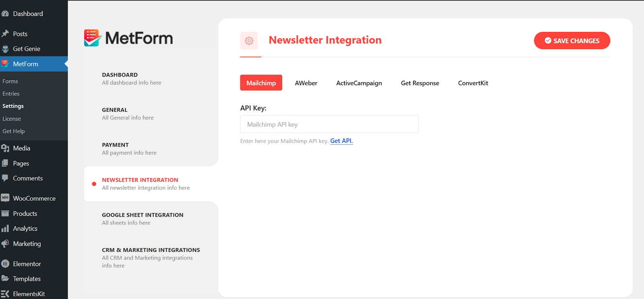Click the Products box icon
Image resolution: width=644 pixels, height=299 pixels.
click(5, 214)
